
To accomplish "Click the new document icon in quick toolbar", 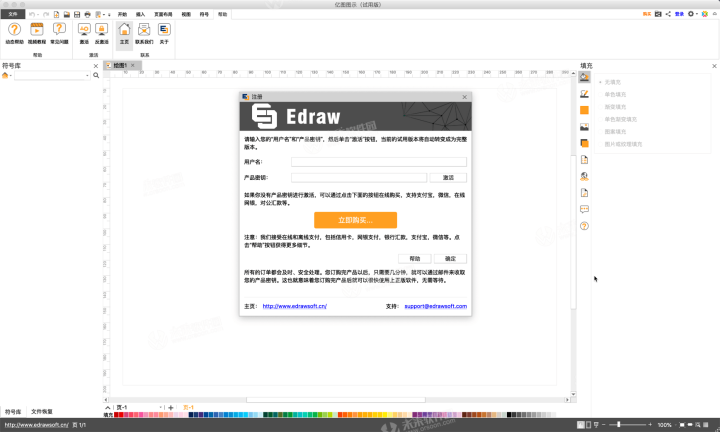I will (x=56, y=14).
